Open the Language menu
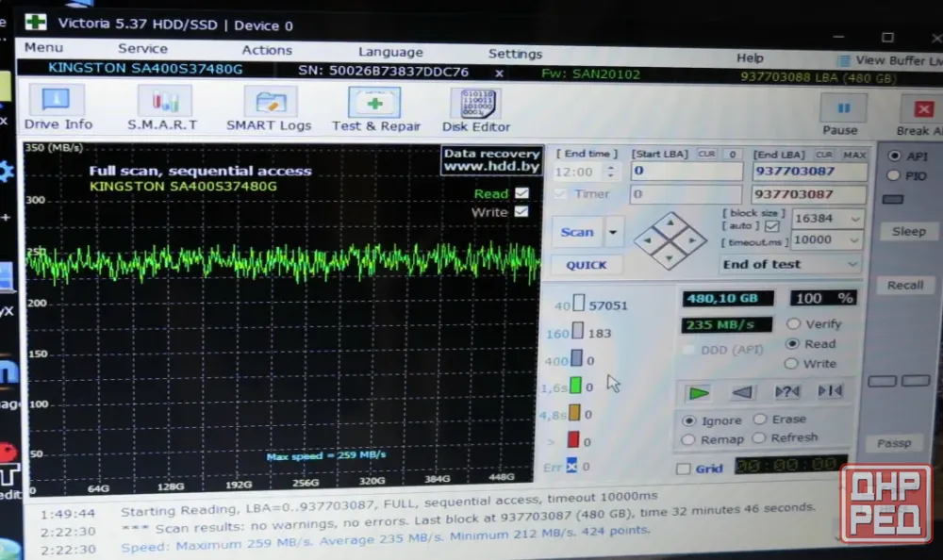The width and height of the screenshot is (943, 560). point(390,52)
